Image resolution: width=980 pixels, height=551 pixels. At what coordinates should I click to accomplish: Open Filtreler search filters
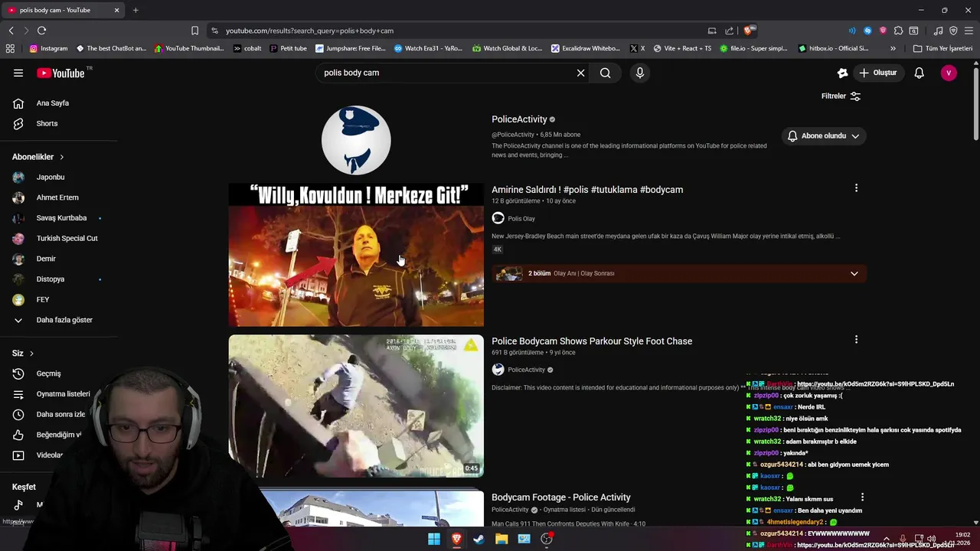tap(841, 96)
